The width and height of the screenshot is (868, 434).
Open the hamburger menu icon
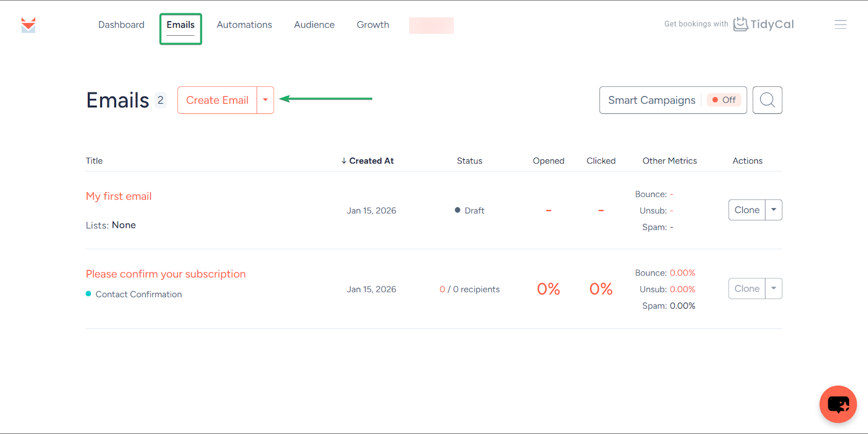[840, 24]
